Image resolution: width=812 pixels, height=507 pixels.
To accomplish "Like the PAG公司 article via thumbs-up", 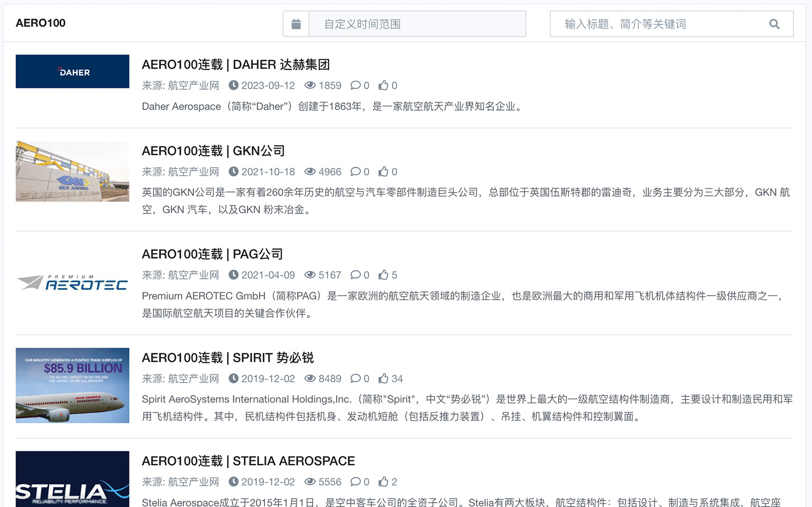I will 383,275.
